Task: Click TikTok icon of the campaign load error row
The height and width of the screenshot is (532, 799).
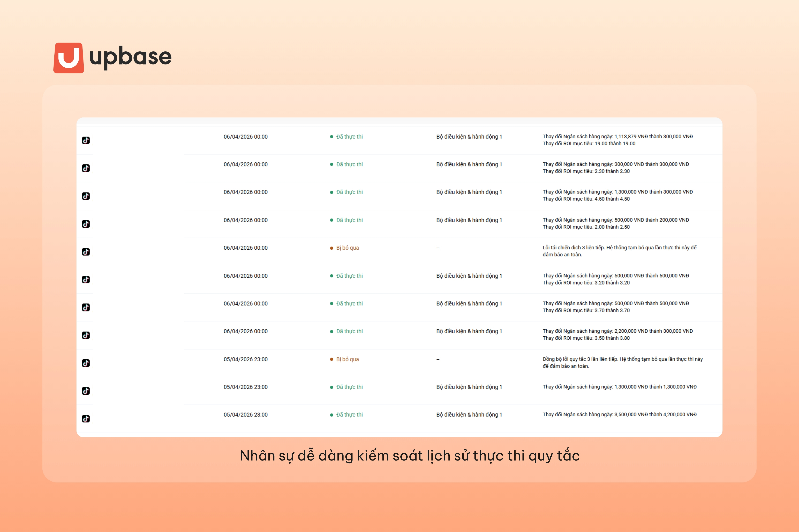Action: click(x=86, y=252)
